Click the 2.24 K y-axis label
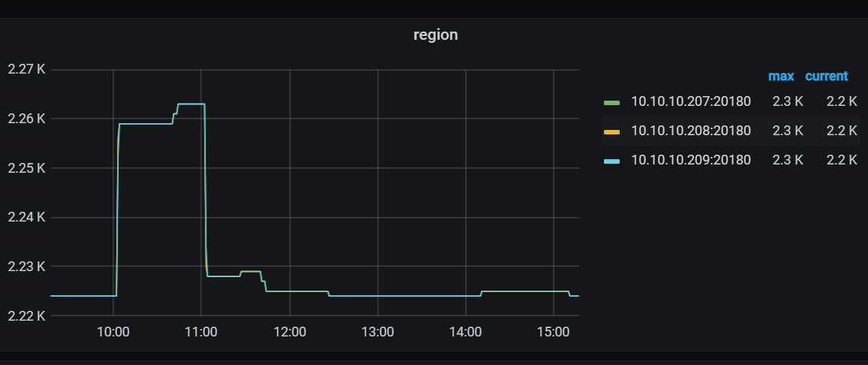Screen dimensions: 868x365 [x=26, y=217]
